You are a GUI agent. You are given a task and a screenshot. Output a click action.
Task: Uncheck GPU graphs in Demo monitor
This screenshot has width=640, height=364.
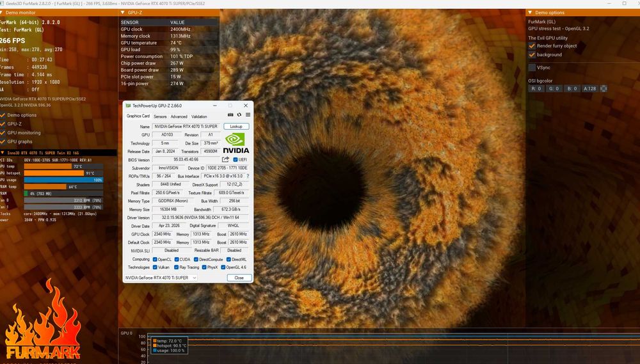coord(3,141)
